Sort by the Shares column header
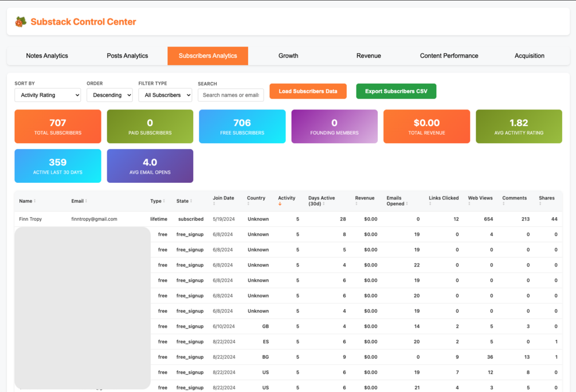 [547, 200]
